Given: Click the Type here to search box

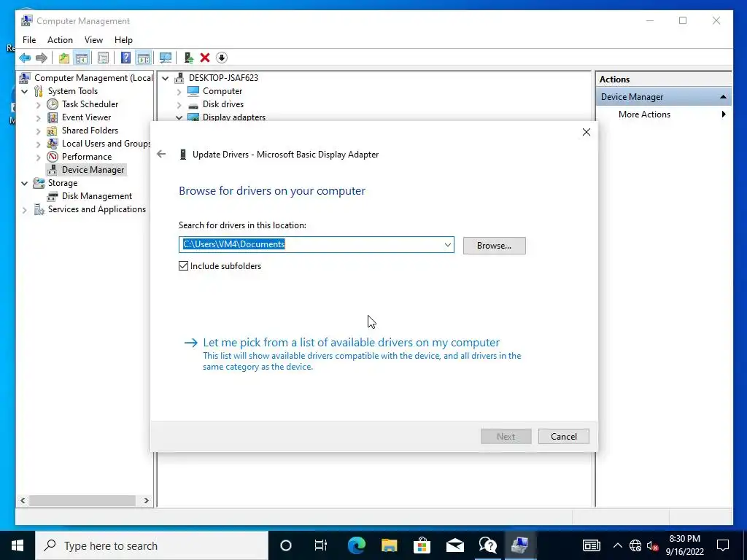Looking at the screenshot, I should pos(152,545).
